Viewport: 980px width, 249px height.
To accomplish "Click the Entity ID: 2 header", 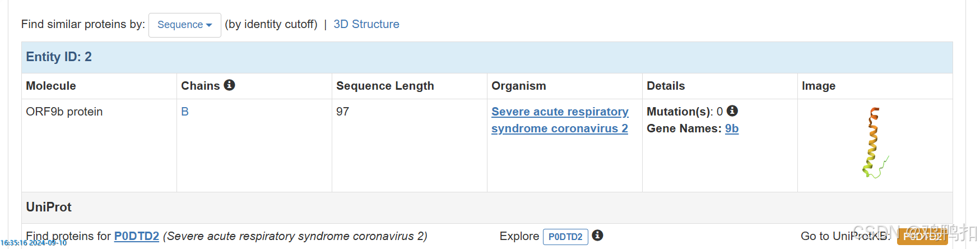I will tap(59, 57).
